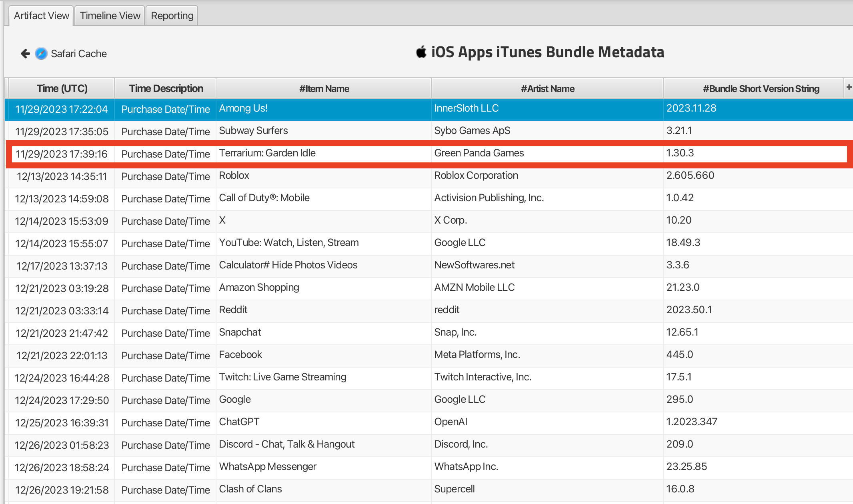Select Subway Surfers item name
Screen dimensions: 853x504
point(253,131)
